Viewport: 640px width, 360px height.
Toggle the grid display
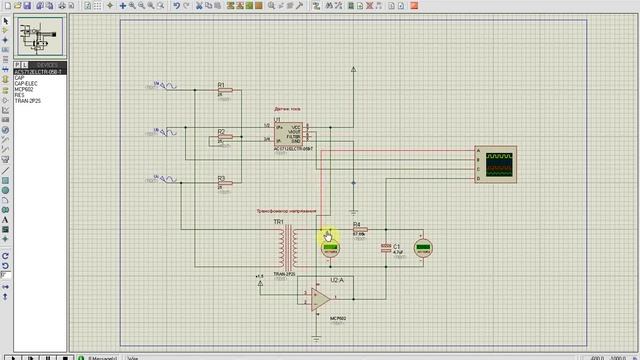tap(97, 6)
